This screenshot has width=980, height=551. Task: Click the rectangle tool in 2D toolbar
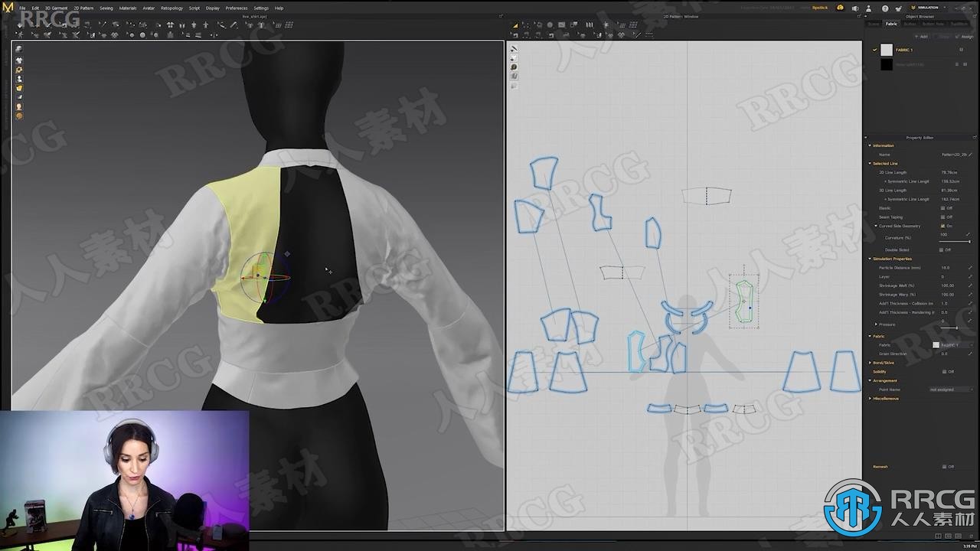coord(561,24)
